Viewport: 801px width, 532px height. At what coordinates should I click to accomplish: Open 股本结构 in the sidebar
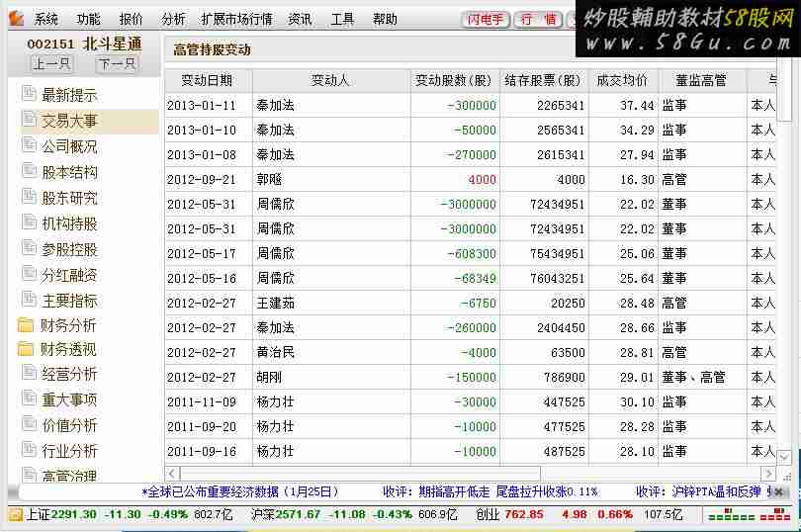point(69,172)
